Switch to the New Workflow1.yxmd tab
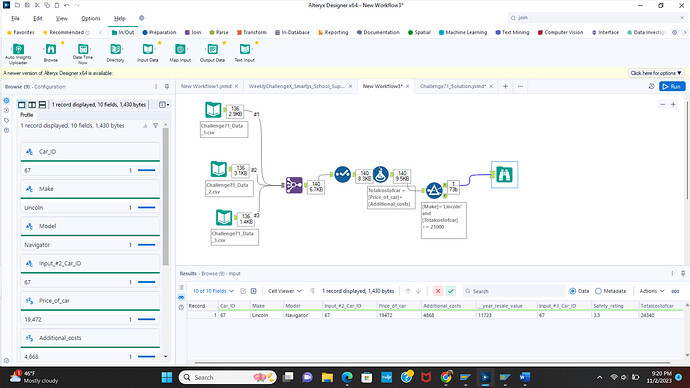Image resolution: width=690 pixels, height=388 pixels. (206, 86)
